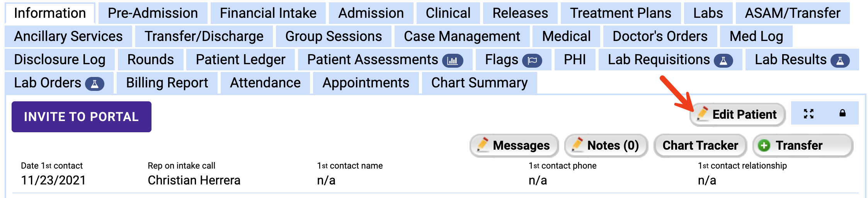
Task: Open the Chart Tracker
Action: click(x=700, y=145)
